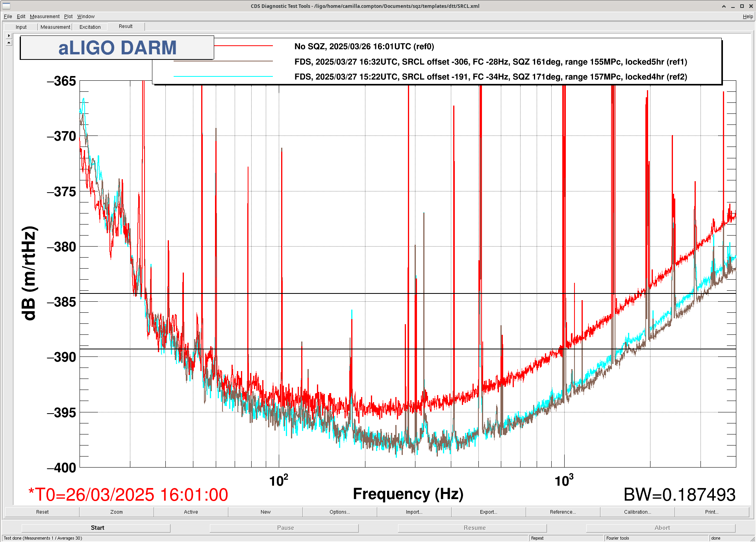This screenshot has height=542, width=756.
Task: Click the 'Repeat' status bar field
Action: coord(566,538)
